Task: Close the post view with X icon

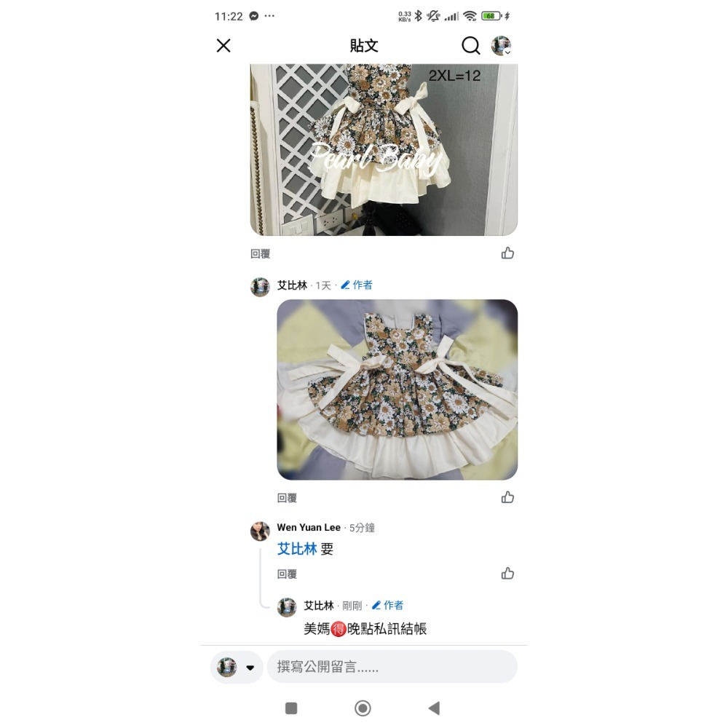Action: (x=223, y=45)
